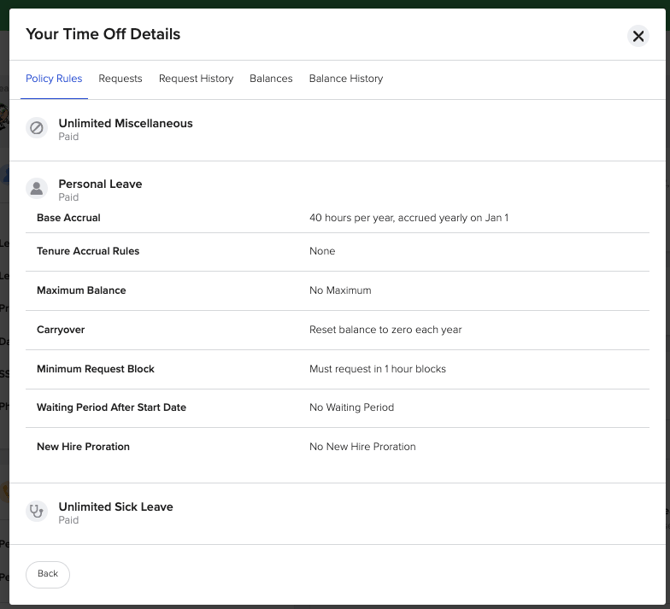Click the Unlimited Sick Leave stethoscope icon
Viewport: 670px width, 609px height.
[x=37, y=512]
